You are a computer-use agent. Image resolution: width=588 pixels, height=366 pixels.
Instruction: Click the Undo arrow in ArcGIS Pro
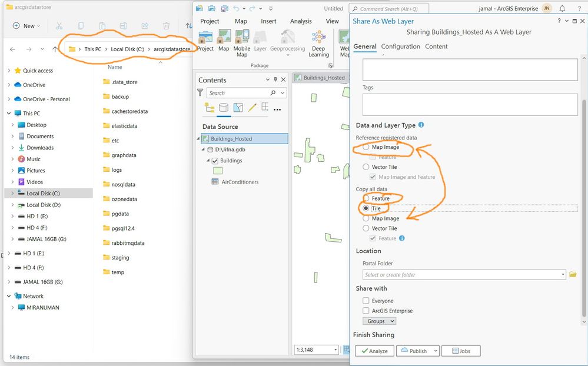(236, 8)
